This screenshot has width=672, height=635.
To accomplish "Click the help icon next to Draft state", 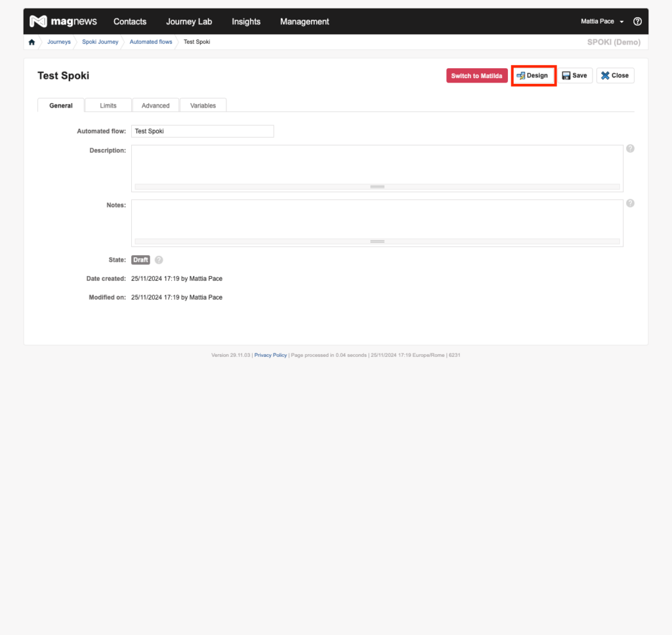I will tap(159, 260).
